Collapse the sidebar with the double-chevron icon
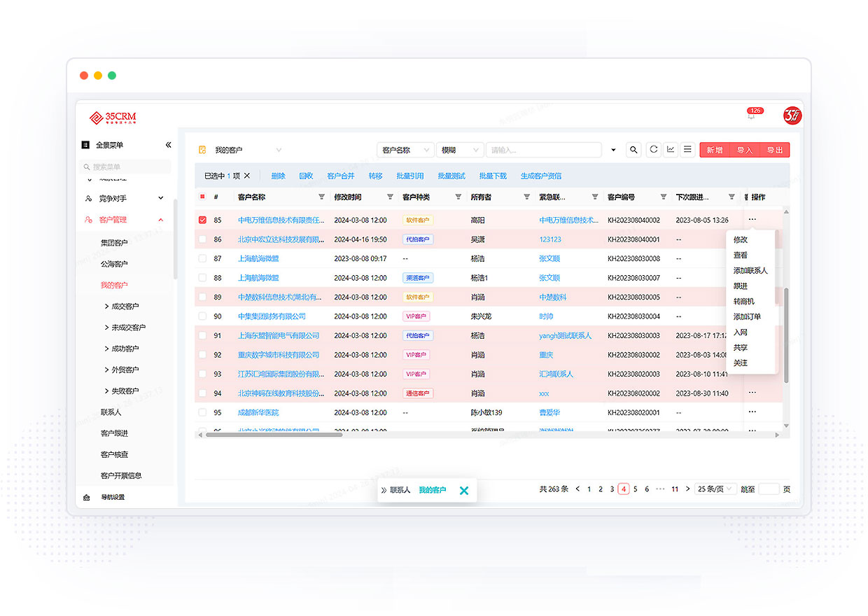 pos(168,145)
